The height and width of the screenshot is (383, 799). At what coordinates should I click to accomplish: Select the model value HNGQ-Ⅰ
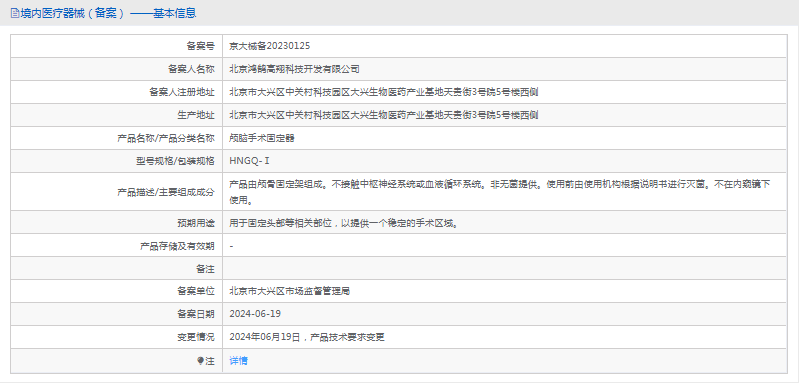(249, 161)
